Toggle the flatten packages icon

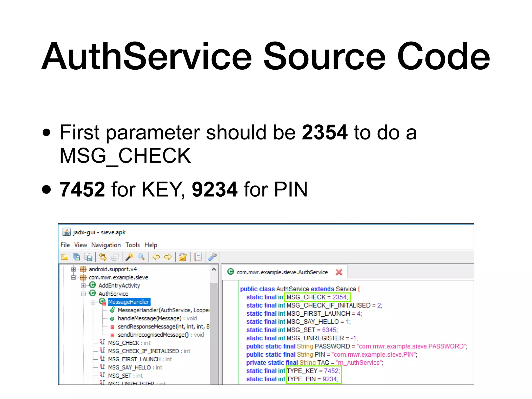click(x=115, y=257)
